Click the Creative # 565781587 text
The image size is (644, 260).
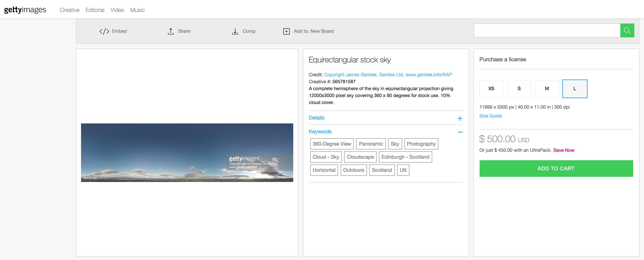[x=332, y=82]
